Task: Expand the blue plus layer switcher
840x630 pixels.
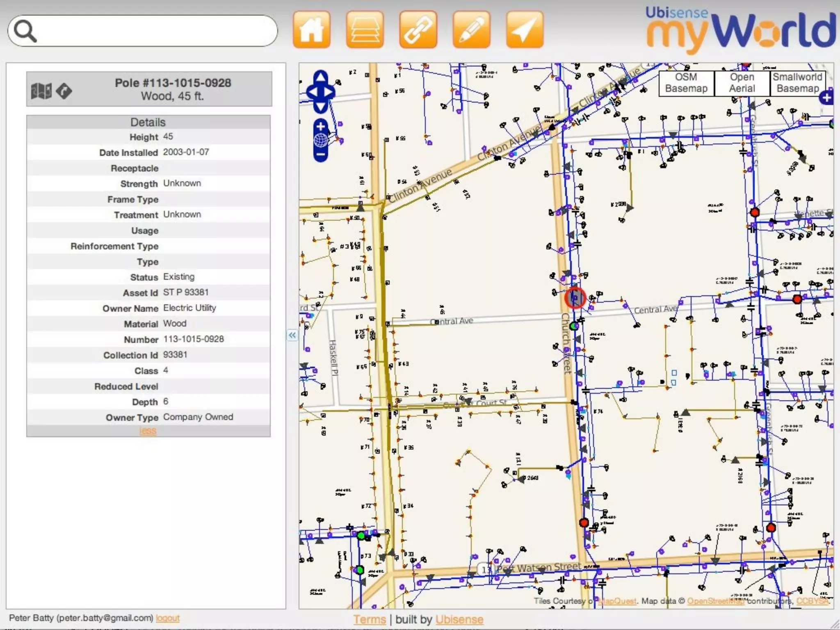Action: click(x=826, y=98)
